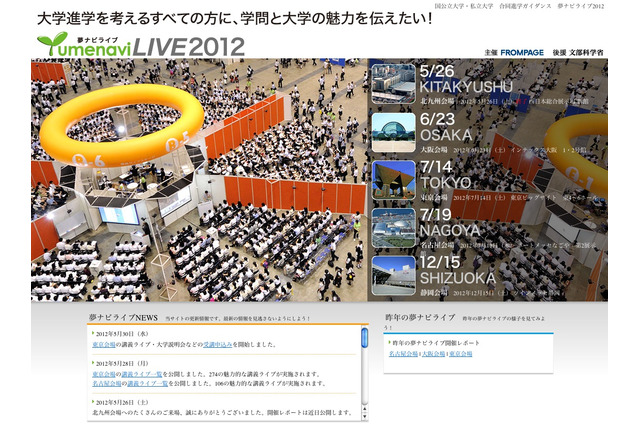The height and width of the screenshot is (426, 640).
Task: Click the 夢ナビライブNEWS heading
Action: [123, 317]
